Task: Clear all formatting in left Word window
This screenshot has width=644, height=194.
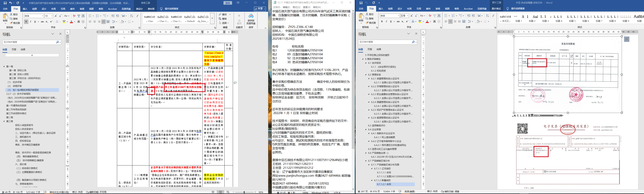Action: [74, 16]
